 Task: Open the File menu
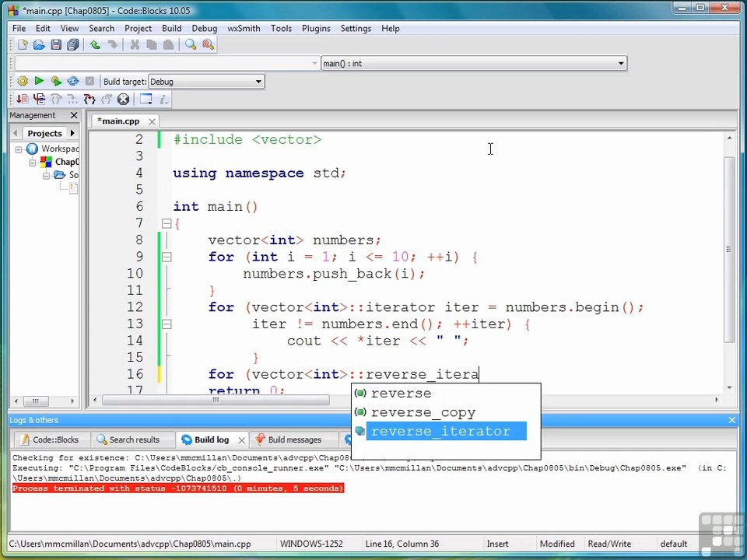(x=19, y=29)
